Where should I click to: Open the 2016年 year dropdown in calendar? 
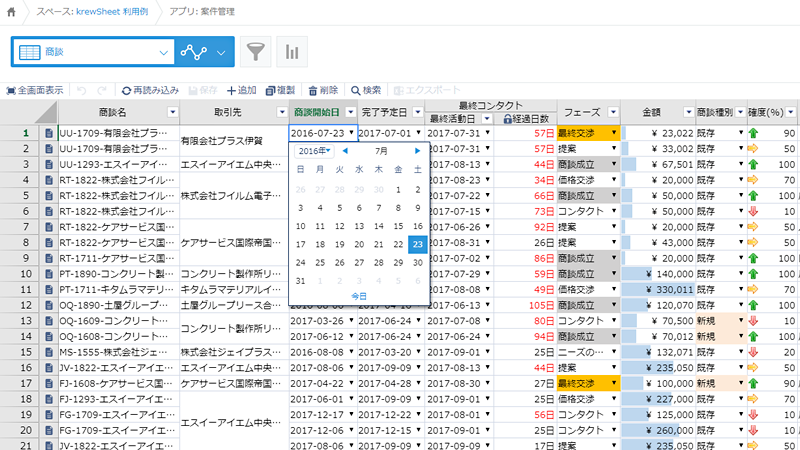[x=315, y=151]
